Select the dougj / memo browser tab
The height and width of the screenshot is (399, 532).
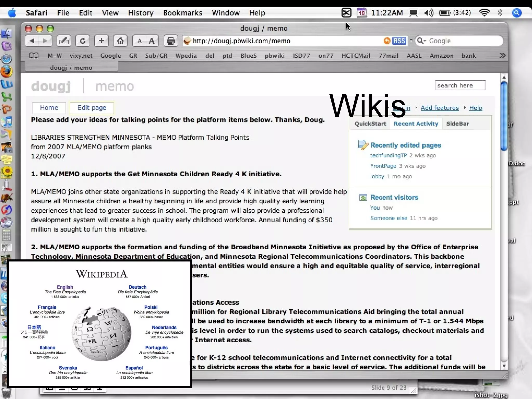tap(71, 68)
